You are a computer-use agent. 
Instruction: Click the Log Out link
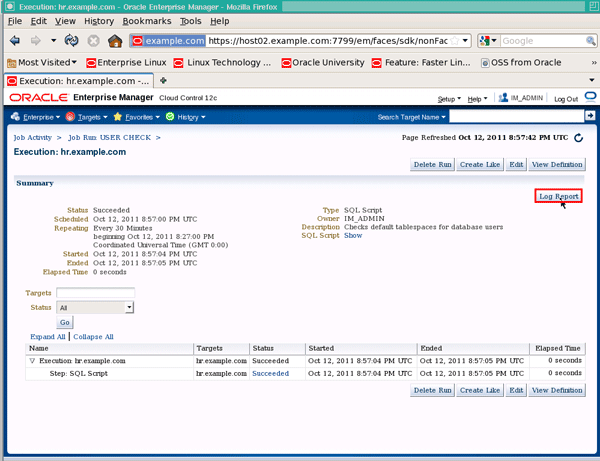tap(566, 99)
